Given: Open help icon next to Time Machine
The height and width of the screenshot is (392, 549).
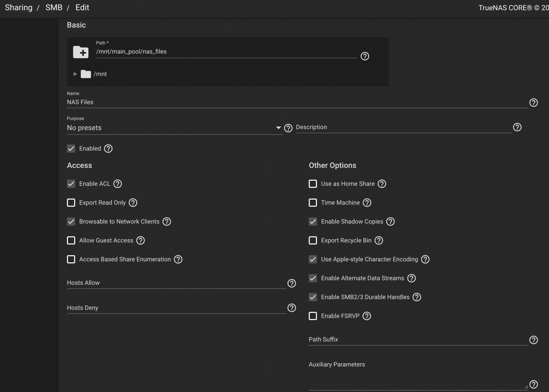Looking at the screenshot, I should click(367, 203).
